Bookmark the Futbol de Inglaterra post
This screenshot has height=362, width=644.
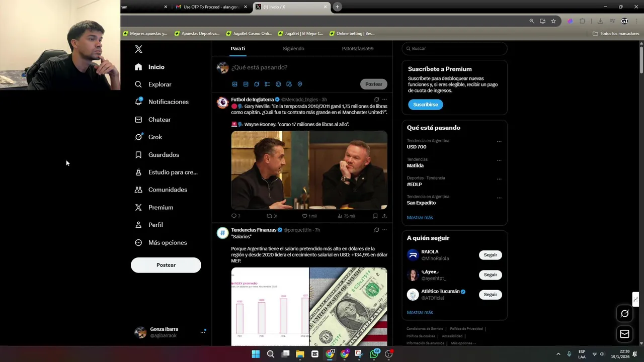click(x=375, y=216)
